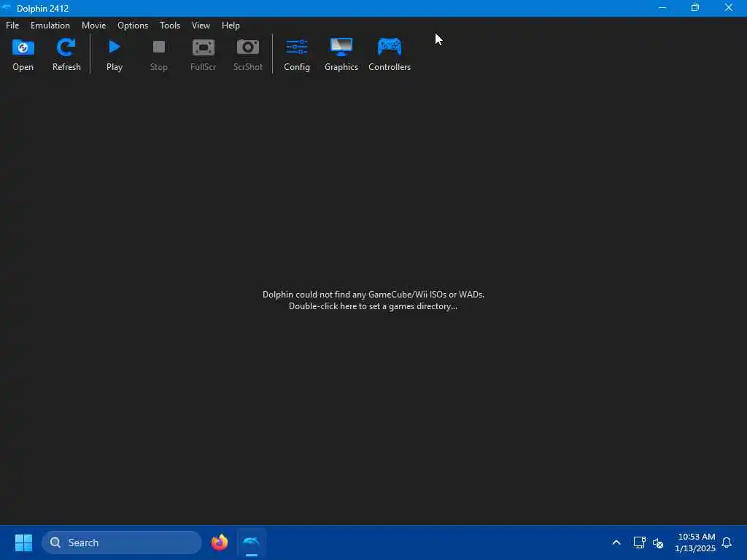Screen dimensions: 747x560
Task: Open the Movie menu
Action: point(93,26)
